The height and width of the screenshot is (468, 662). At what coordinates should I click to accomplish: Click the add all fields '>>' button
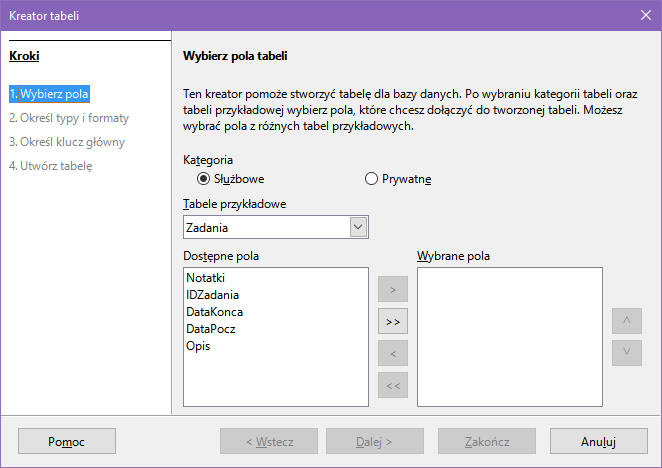(392, 322)
